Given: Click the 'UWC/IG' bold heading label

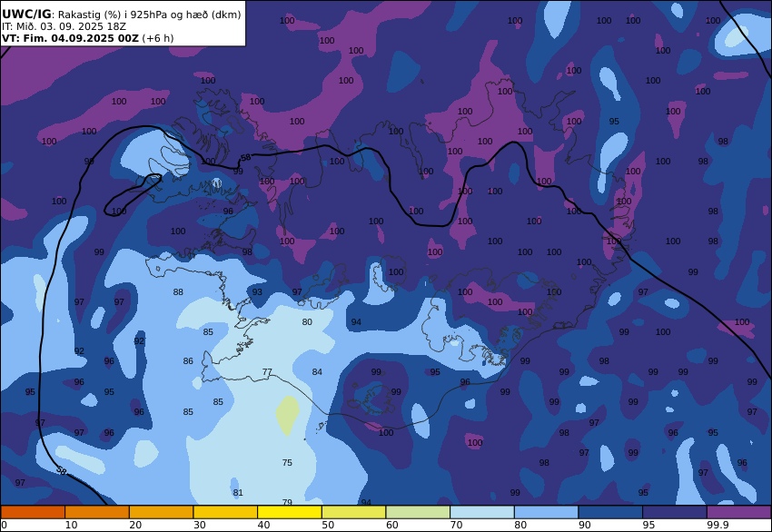Looking at the screenshot, I should 26,15.
